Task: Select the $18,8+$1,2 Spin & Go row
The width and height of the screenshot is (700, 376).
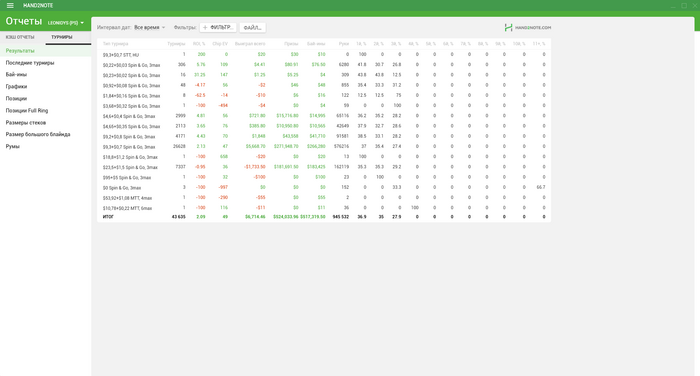Action: point(324,157)
